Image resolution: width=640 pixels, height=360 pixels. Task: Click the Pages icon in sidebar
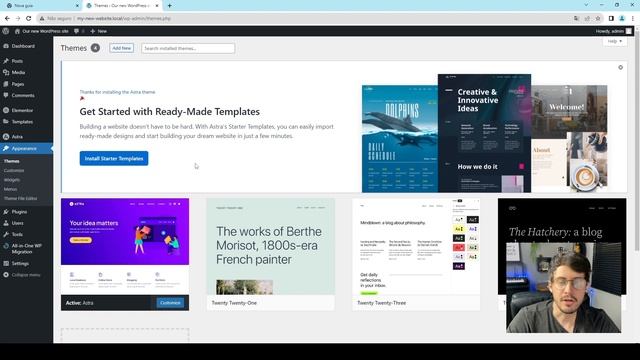6,84
